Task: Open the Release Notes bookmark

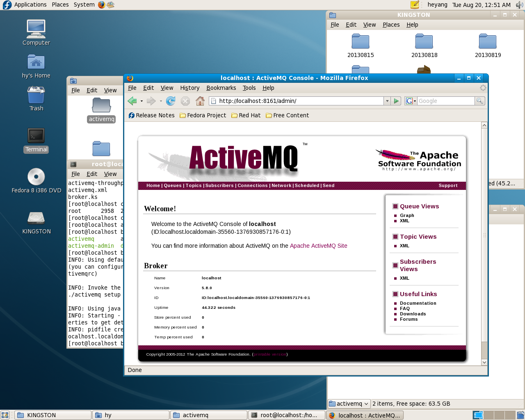Action: 151,115
